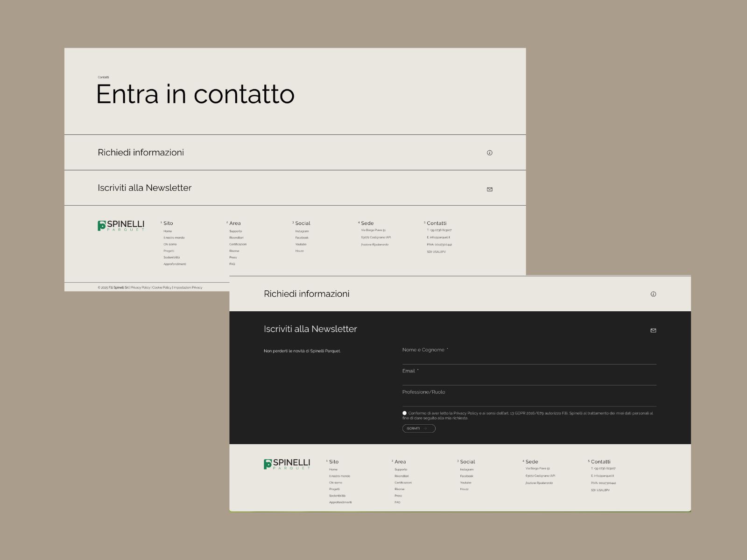Tick the GDPR privacy consent radio button
The image size is (747, 560).
pyautogui.click(x=404, y=413)
